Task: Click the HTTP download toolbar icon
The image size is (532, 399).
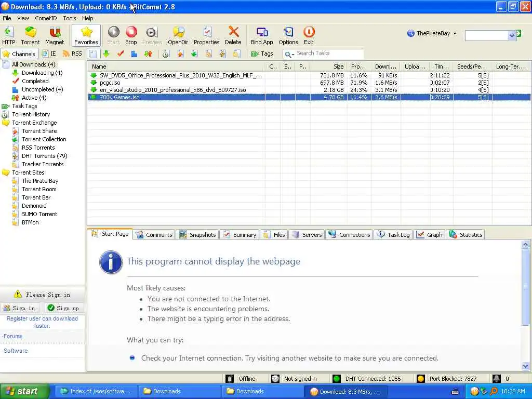Action: [x=8, y=35]
